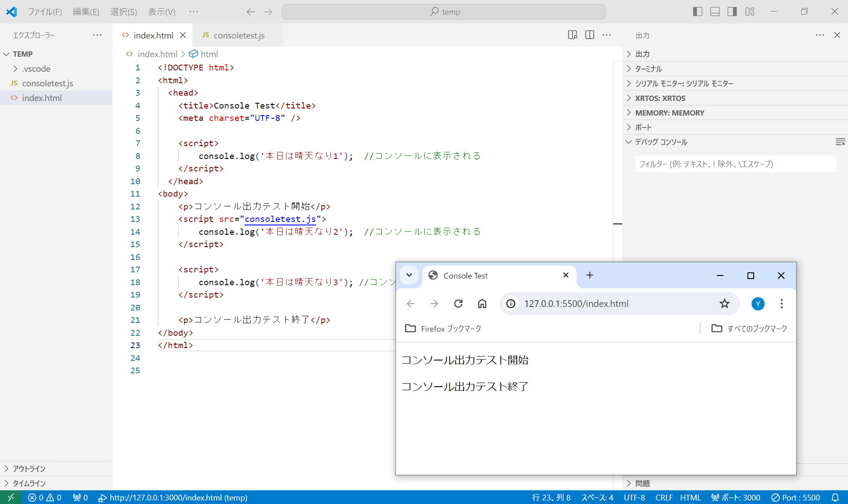Click the VS Code logo icon
The width and height of the screenshot is (848, 504).
(x=12, y=12)
